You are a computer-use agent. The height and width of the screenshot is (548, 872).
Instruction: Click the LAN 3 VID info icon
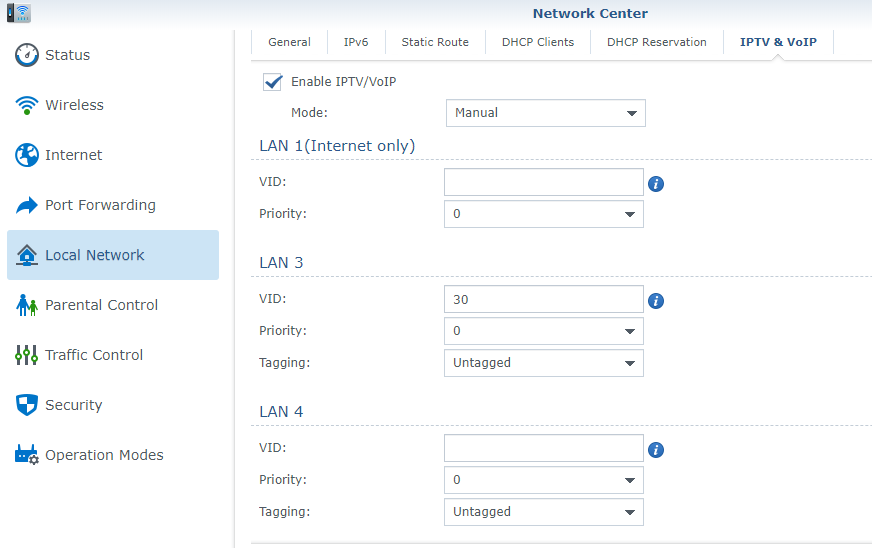coord(656,301)
